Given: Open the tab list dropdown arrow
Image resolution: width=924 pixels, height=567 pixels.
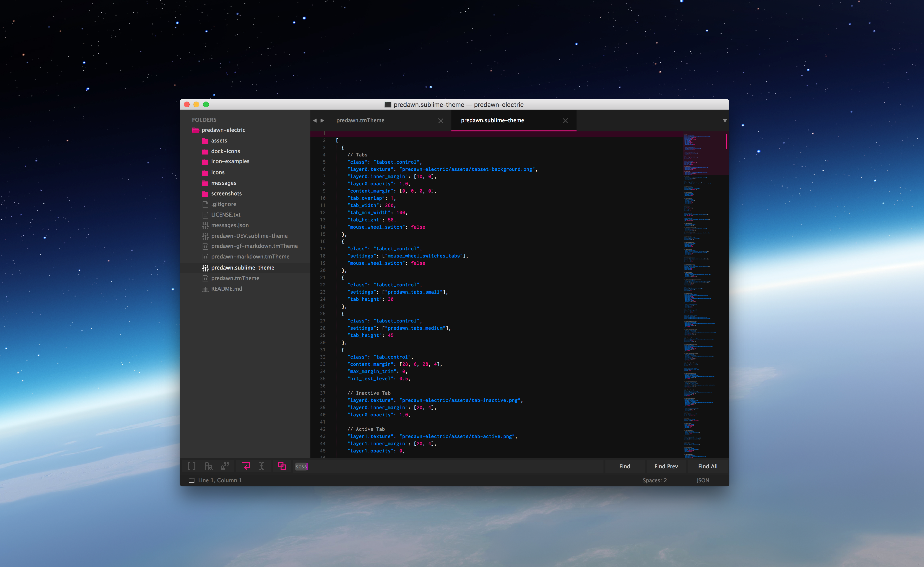Looking at the screenshot, I should click(725, 120).
